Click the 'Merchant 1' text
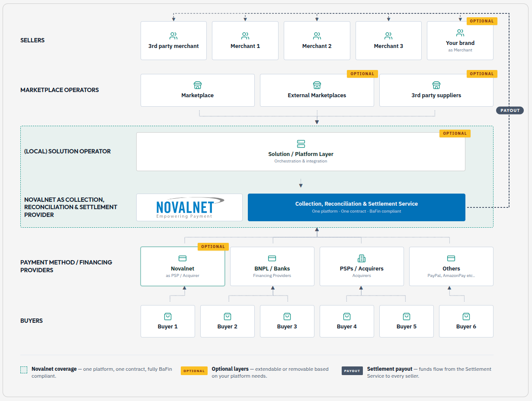This screenshot has height=401, width=532. coord(245,46)
